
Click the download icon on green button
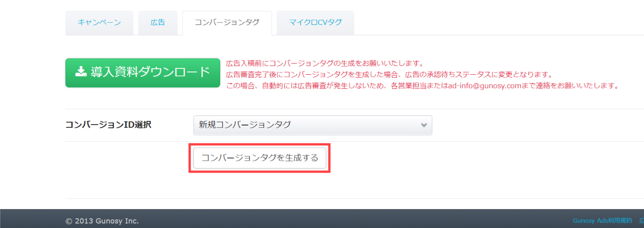point(81,72)
